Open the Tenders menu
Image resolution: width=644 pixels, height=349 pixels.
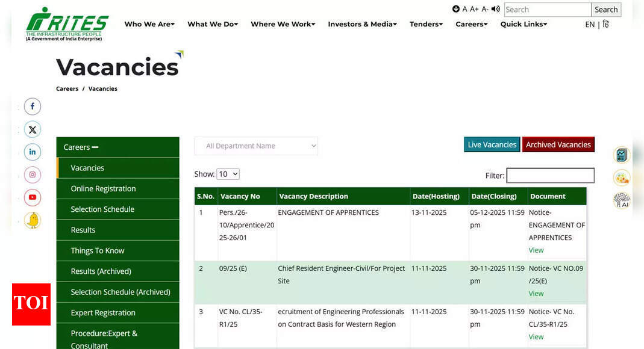tap(426, 24)
